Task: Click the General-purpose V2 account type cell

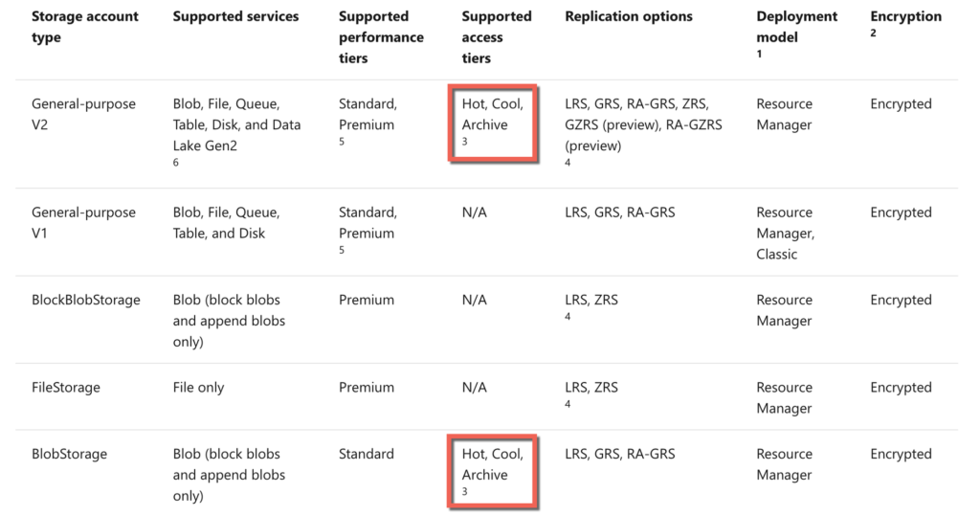Action: point(83,114)
